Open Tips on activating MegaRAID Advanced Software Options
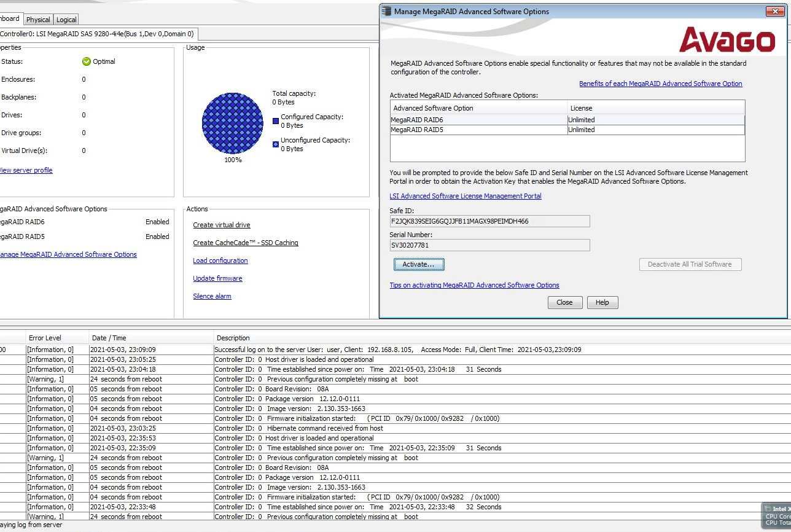 pos(474,285)
